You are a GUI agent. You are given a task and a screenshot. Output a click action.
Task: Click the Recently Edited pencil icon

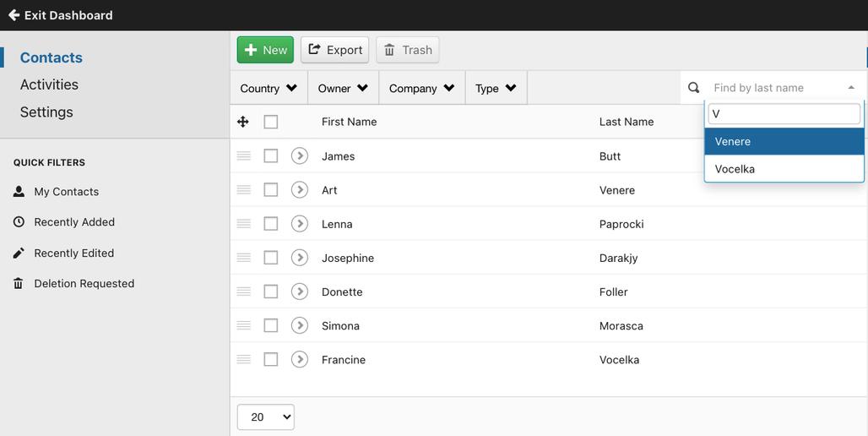point(19,253)
